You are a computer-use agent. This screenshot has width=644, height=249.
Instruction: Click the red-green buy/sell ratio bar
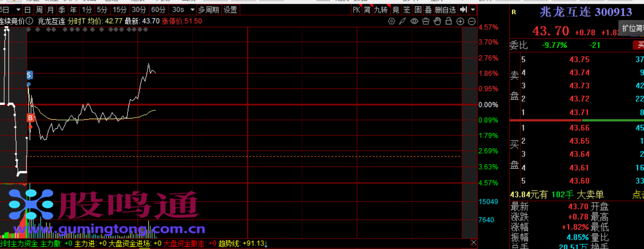tap(576, 120)
